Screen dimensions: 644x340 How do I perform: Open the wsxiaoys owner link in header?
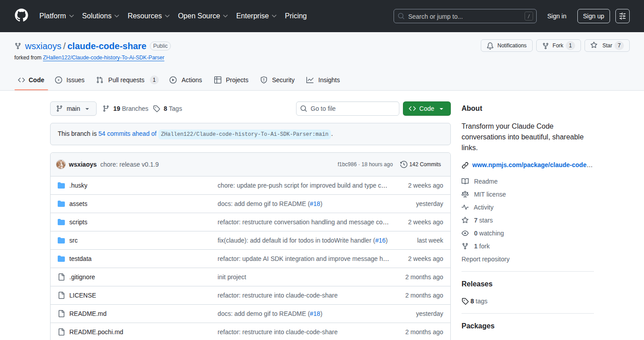pyautogui.click(x=43, y=46)
